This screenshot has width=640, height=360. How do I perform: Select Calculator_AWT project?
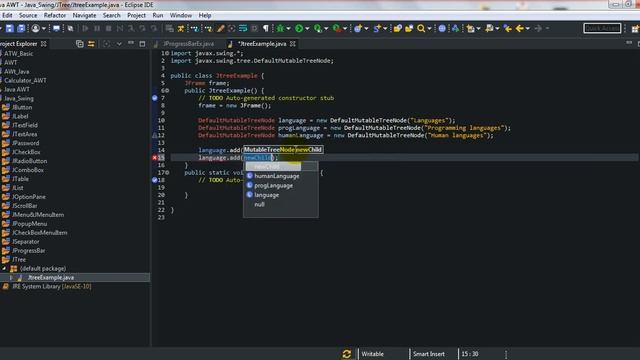tap(25, 80)
